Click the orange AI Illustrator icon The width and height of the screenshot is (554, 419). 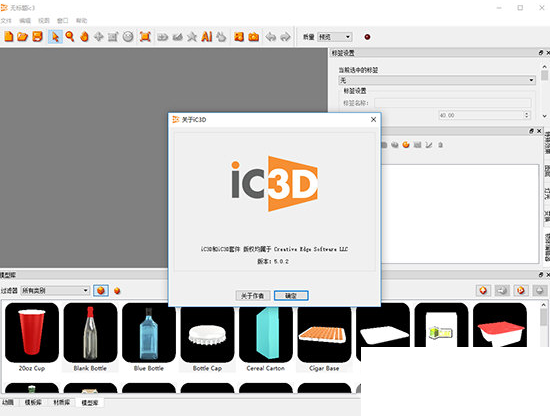point(207,36)
